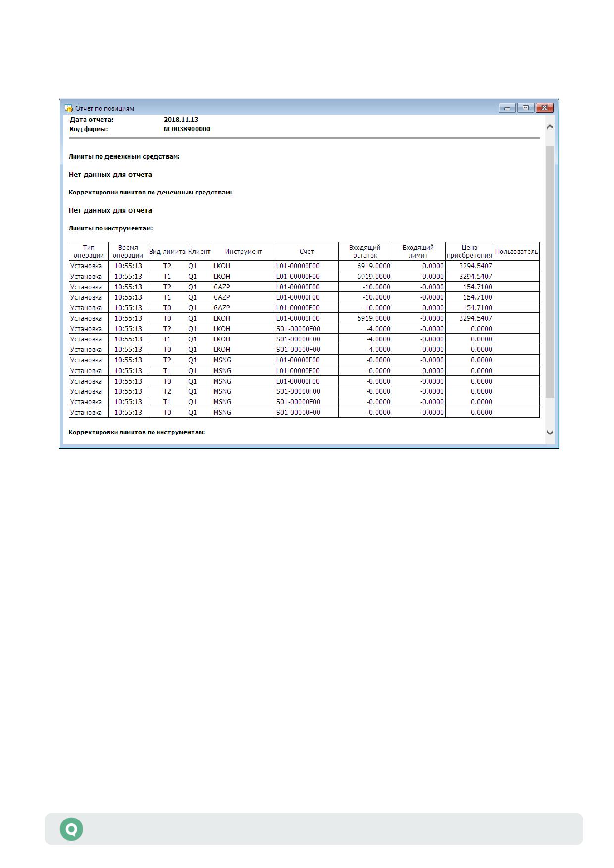
Task: Click the vertical scrollbar thumb of the report
Action: click(x=550, y=272)
